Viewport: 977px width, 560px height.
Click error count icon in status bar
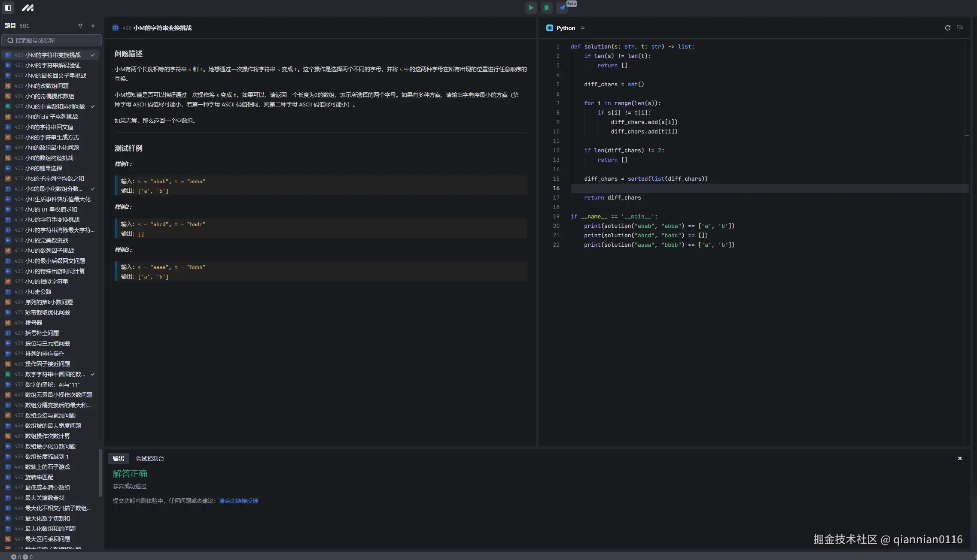14,557
